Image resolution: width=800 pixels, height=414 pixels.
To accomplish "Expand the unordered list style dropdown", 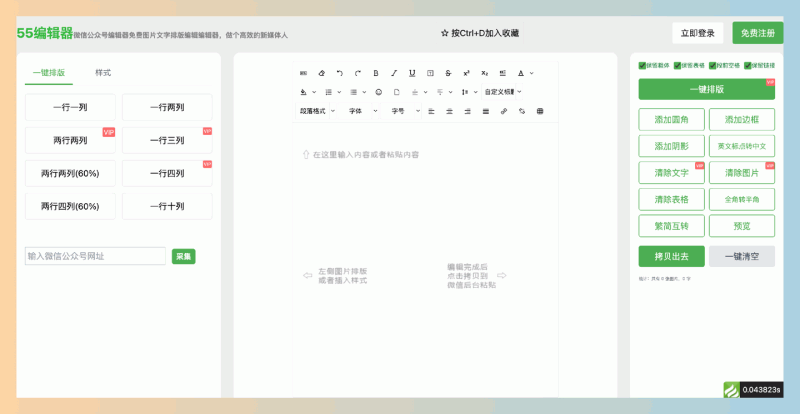I will pos(364,92).
